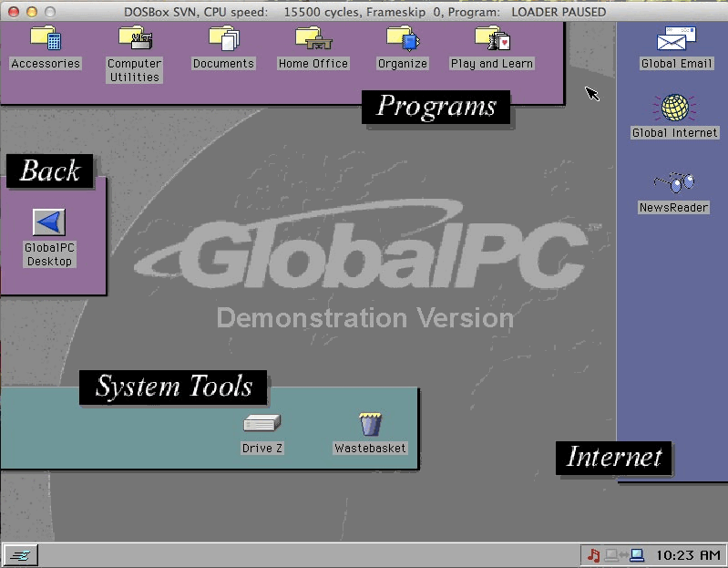Launch Global Email
The image size is (728, 568).
click(676, 40)
